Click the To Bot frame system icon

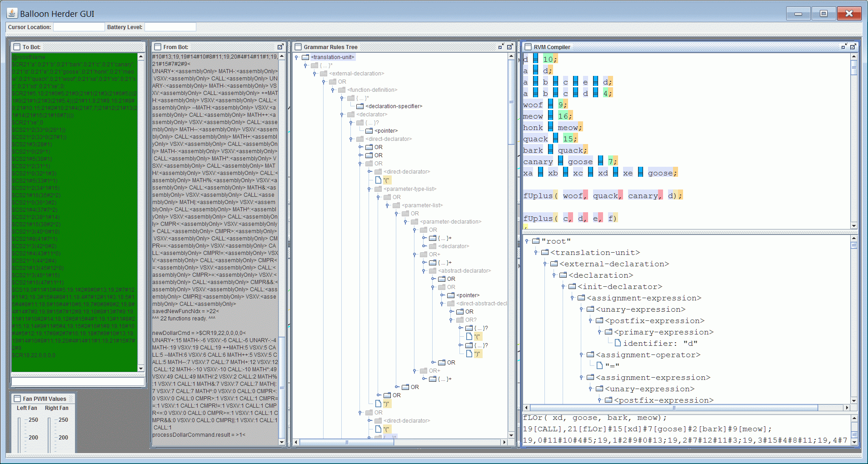17,47
